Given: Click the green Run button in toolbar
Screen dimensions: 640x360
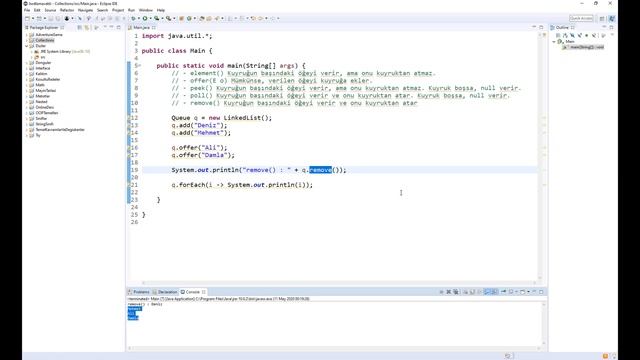Looking at the screenshot, I should pyautogui.click(x=145, y=18).
